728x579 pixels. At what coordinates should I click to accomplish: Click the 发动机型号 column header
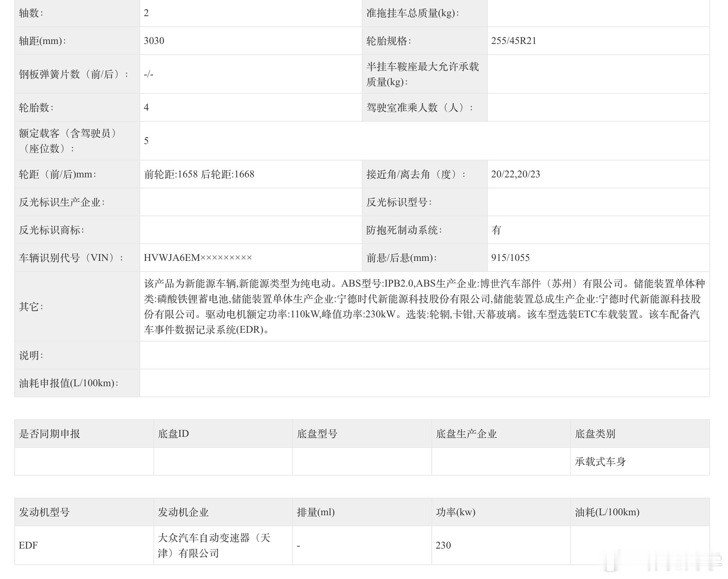click(x=44, y=512)
